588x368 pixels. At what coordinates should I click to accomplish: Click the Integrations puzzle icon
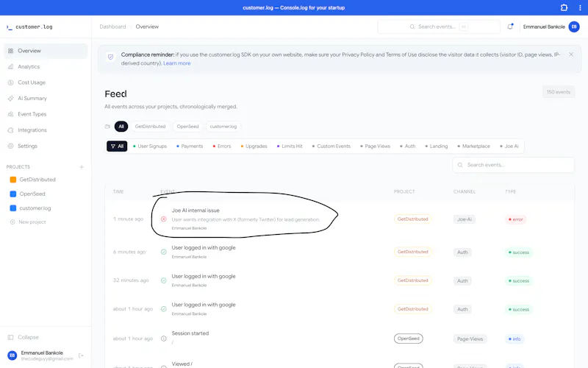(10, 130)
